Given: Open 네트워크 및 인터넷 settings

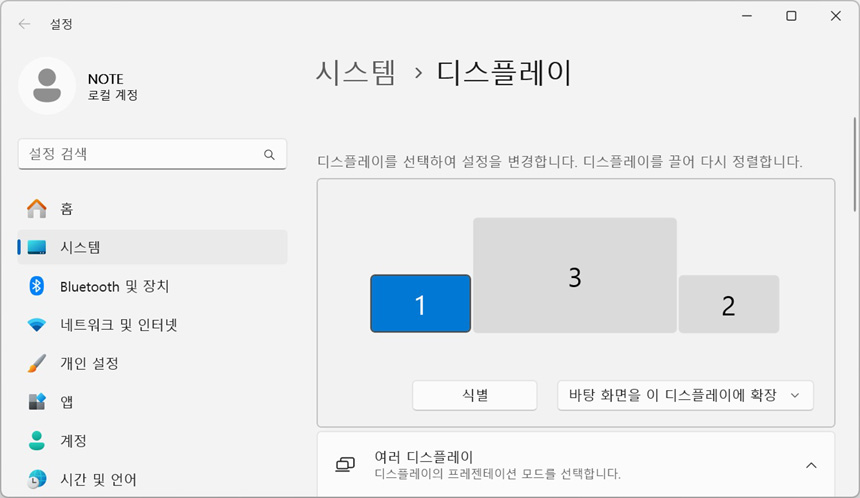Looking at the screenshot, I should (x=152, y=325).
